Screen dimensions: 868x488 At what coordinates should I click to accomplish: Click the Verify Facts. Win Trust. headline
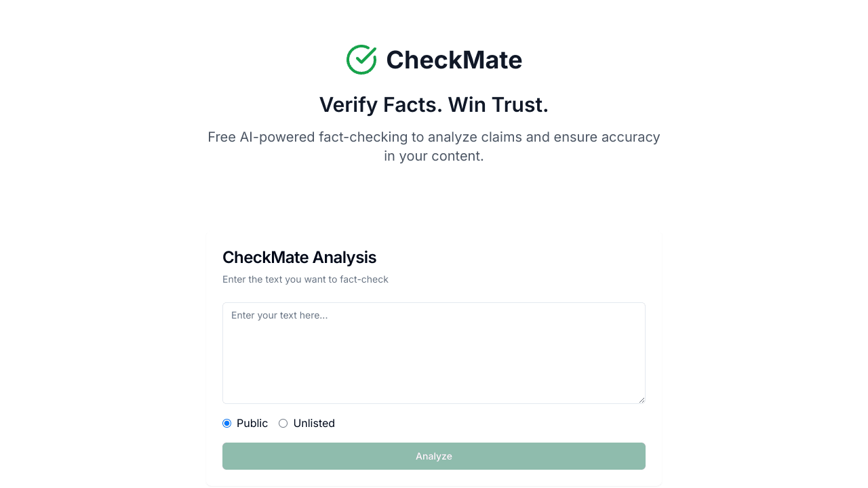tap(433, 104)
